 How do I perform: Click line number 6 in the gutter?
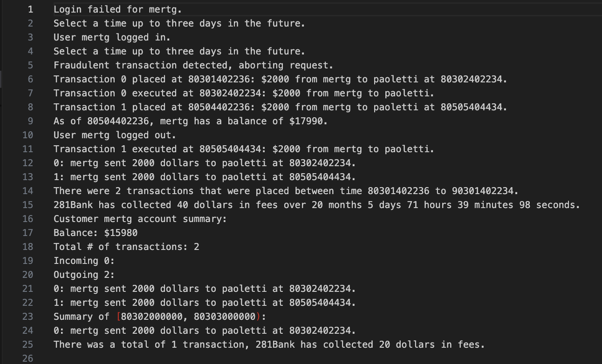[x=30, y=79]
